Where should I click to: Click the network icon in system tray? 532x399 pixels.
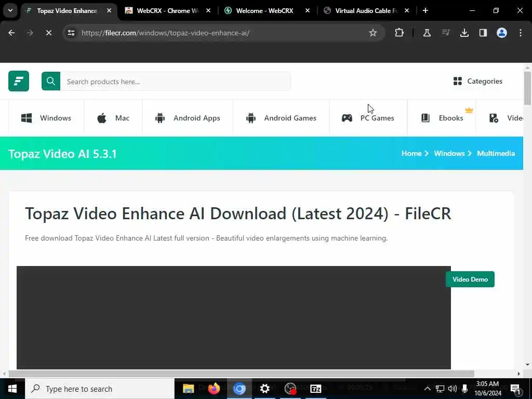(x=440, y=389)
